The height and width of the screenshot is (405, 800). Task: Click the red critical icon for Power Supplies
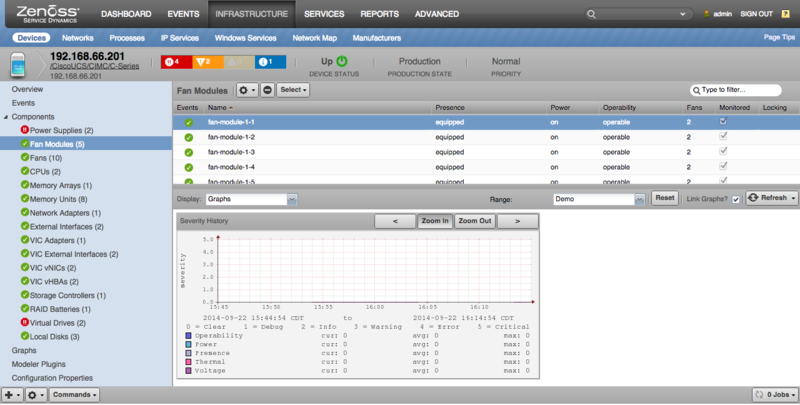(x=24, y=130)
